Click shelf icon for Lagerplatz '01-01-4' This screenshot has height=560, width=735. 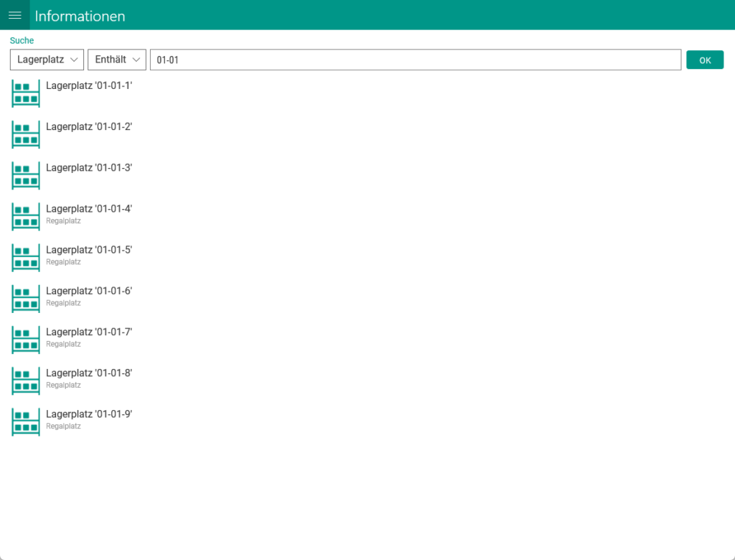click(x=26, y=216)
